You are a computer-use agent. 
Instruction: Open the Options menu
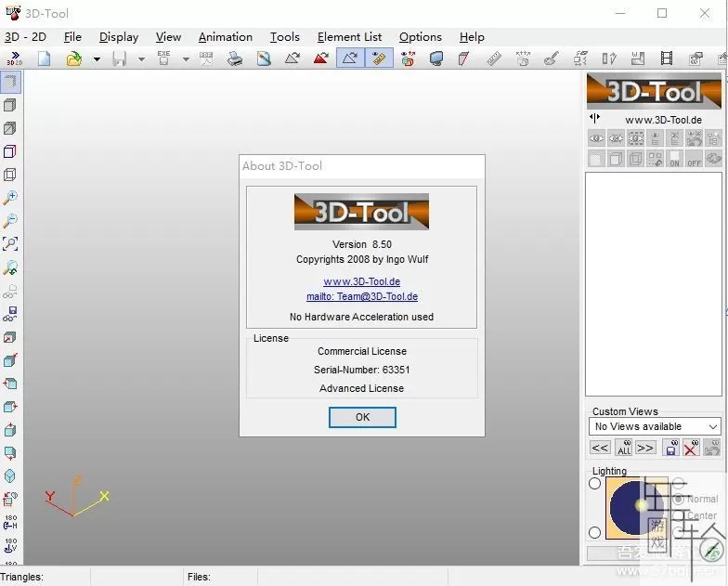pyautogui.click(x=421, y=37)
